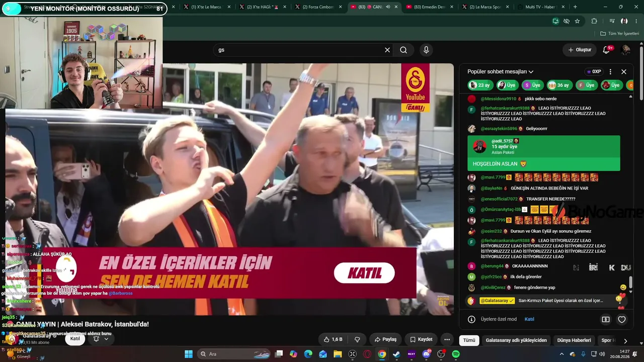Click the live chat scrollbar
Viewport: 644px width, 362px height.
631,282
